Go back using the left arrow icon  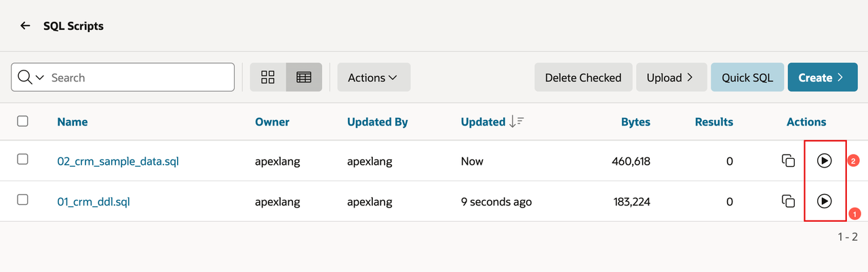pos(25,26)
